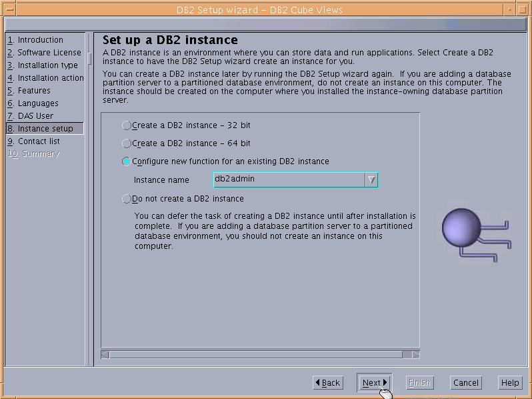Image resolution: width=532 pixels, height=399 pixels.
Task: Jump to step 6 Languages
Action: 33,103
